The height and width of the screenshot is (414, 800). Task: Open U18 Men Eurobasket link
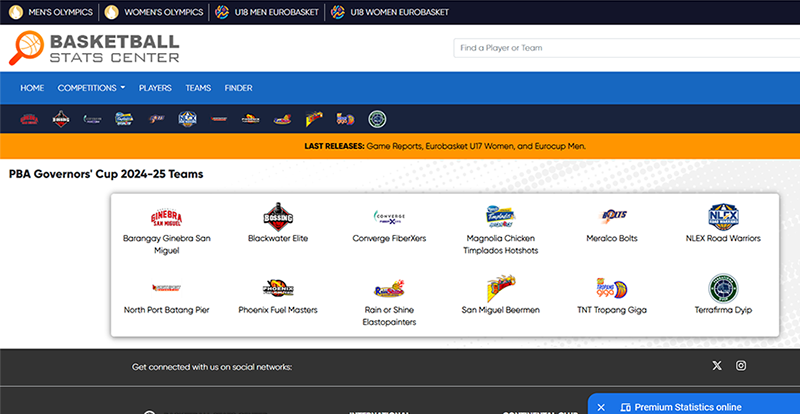tap(267, 12)
